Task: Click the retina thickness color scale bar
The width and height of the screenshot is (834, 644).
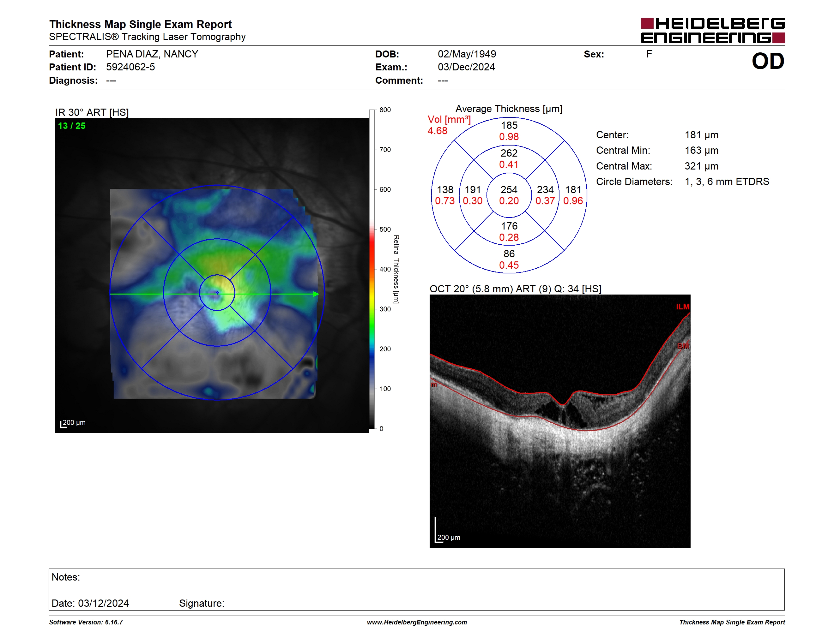Action: pyautogui.click(x=372, y=269)
